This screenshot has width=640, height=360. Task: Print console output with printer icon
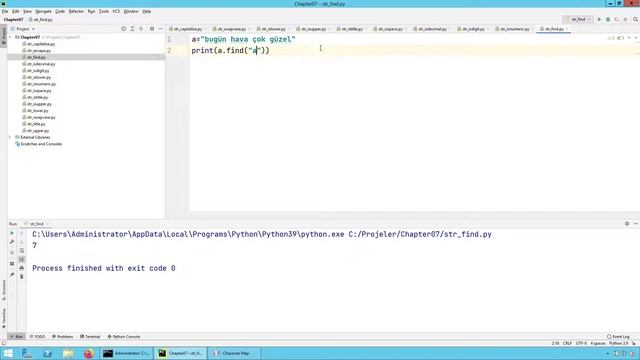(22, 268)
